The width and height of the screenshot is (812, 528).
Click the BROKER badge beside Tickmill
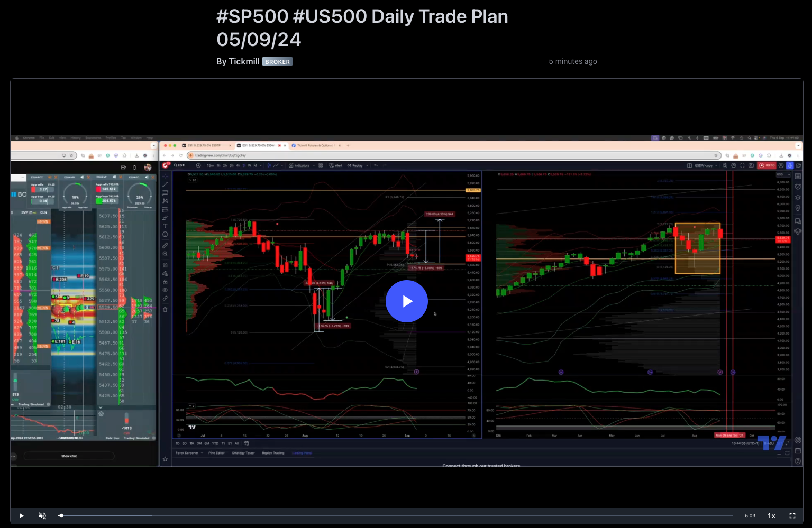tap(277, 62)
